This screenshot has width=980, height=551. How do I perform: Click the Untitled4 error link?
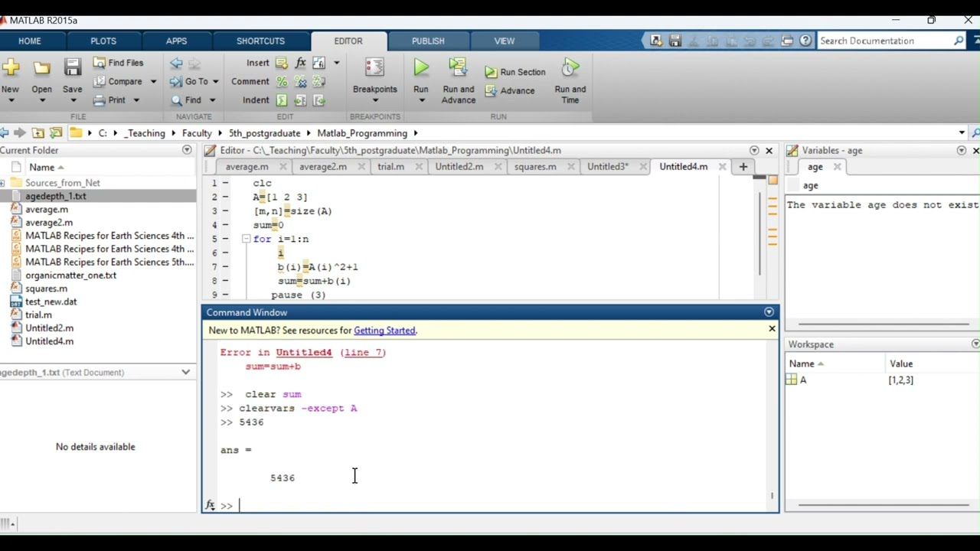[x=304, y=353]
